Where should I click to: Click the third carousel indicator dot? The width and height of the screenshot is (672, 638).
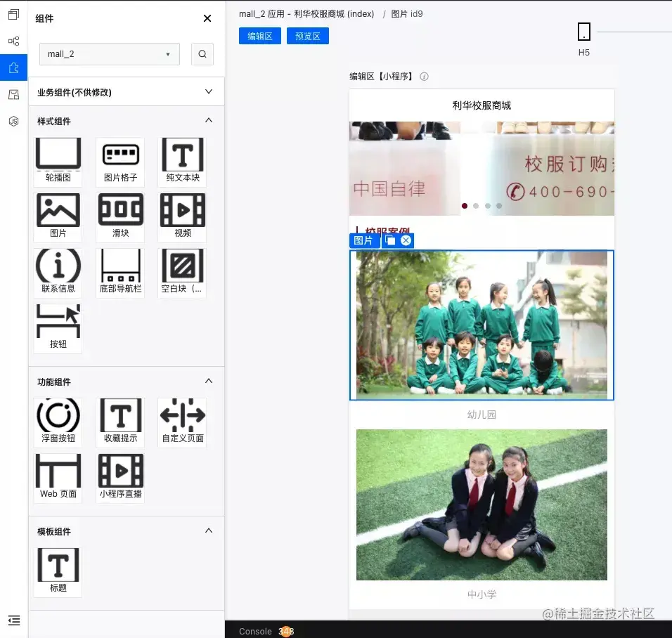[x=487, y=206]
